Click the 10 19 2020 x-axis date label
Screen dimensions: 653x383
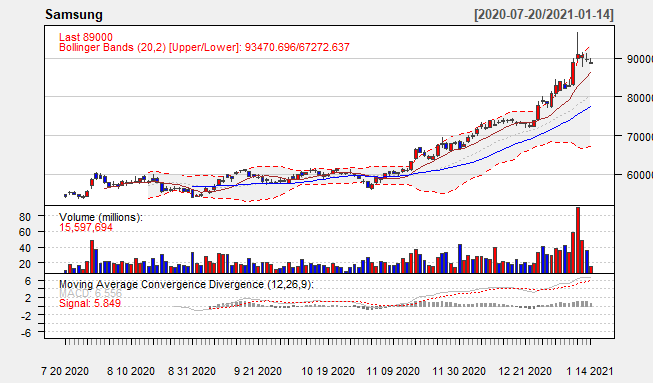tap(328, 371)
